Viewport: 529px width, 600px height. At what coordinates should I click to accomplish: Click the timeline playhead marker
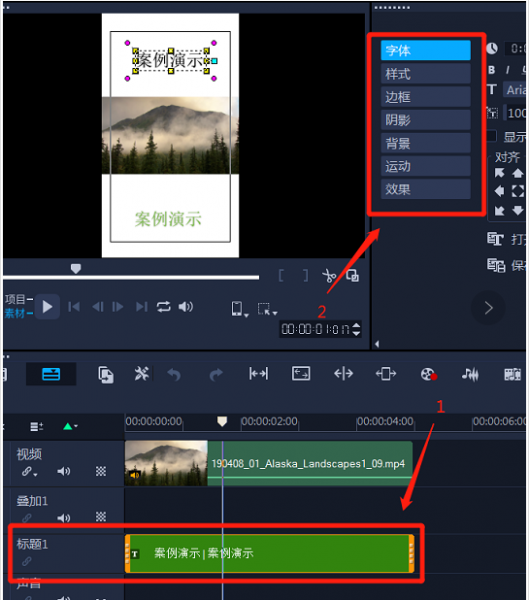[222, 421]
